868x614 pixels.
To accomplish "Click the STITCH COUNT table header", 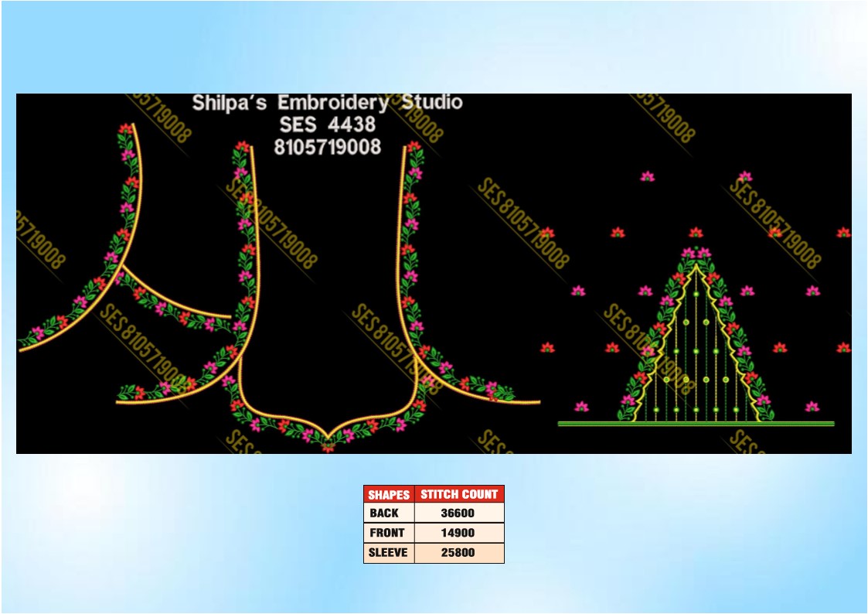I will click(x=459, y=494).
